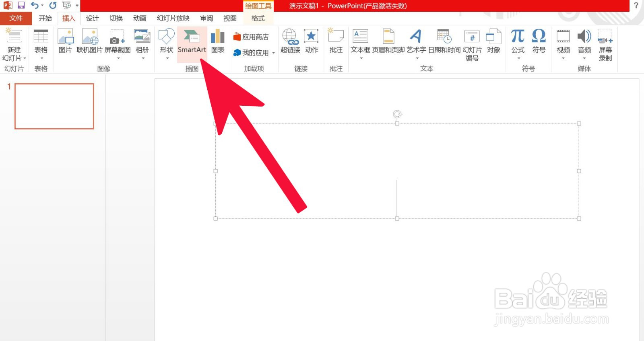Screen dimensions: 644x341
Task: Expand the Table (表格) dropdown arrow
Action: click(x=41, y=58)
